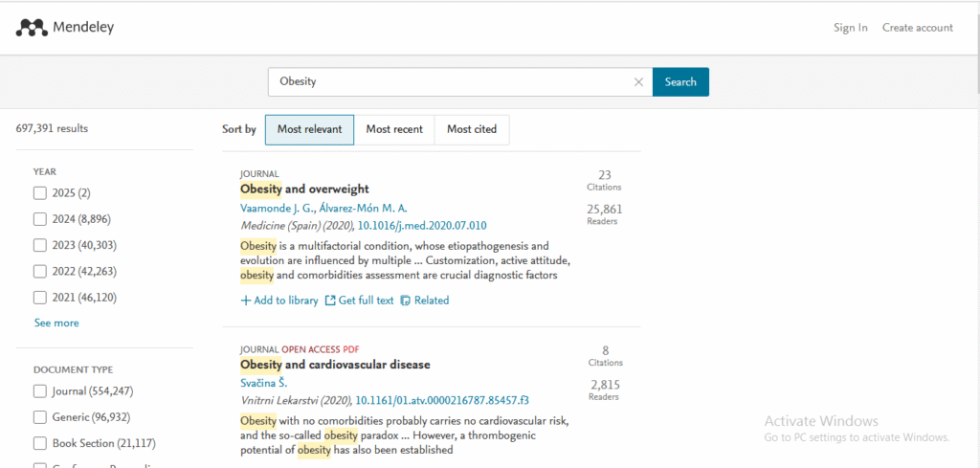Screen dimensions: 980x468
Task: Select the 697,391 results text
Action: 52,128
